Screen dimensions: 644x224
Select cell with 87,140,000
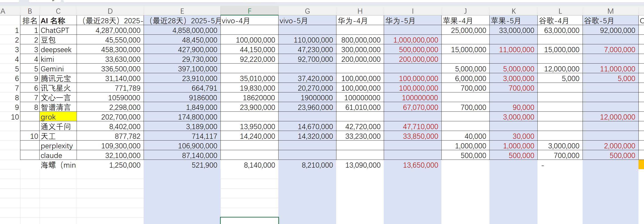(182, 155)
